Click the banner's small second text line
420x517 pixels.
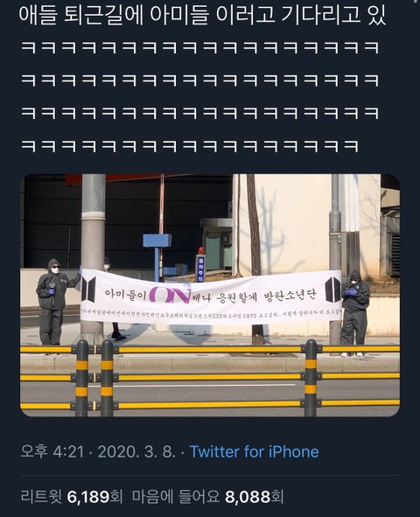pyautogui.click(x=212, y=313)
